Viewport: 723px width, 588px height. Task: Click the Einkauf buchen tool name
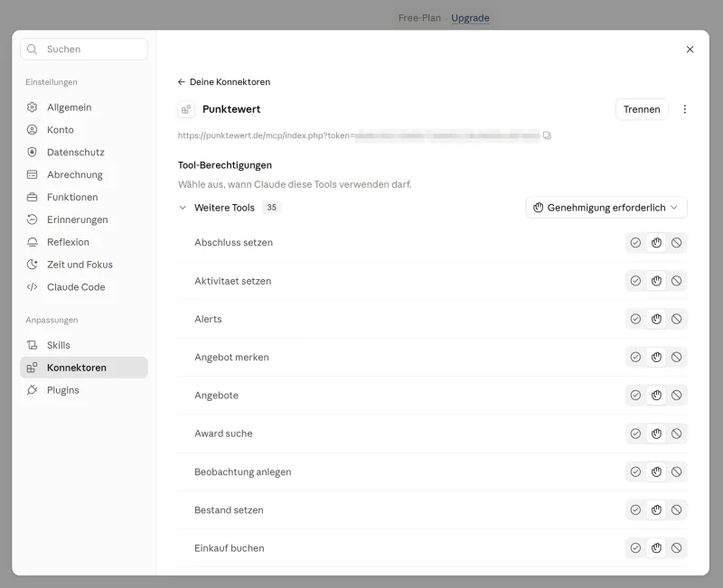(230, 548)
